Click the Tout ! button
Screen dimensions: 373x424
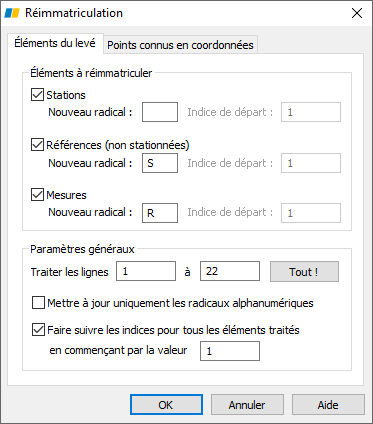[304, 272]
